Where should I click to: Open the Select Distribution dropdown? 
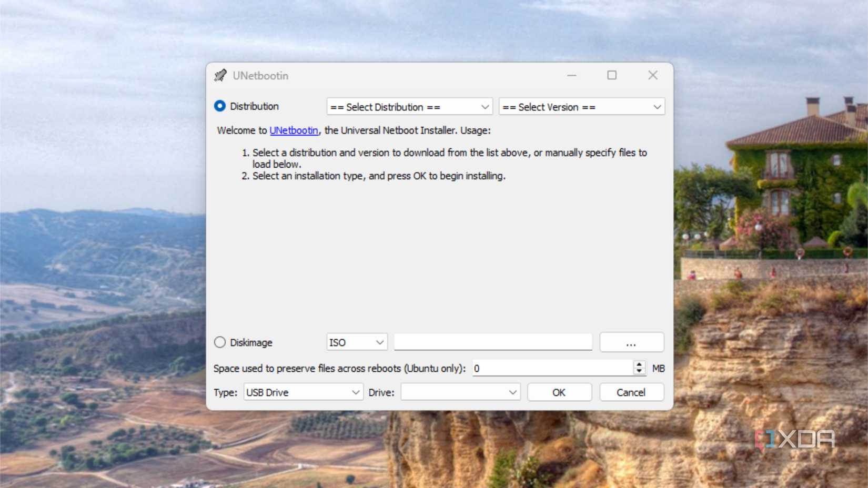(409, 107)
